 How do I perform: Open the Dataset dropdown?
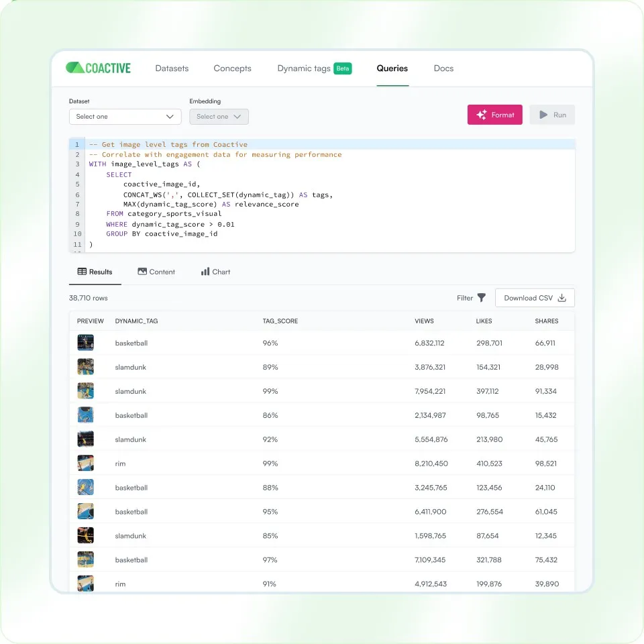(125, 117)
